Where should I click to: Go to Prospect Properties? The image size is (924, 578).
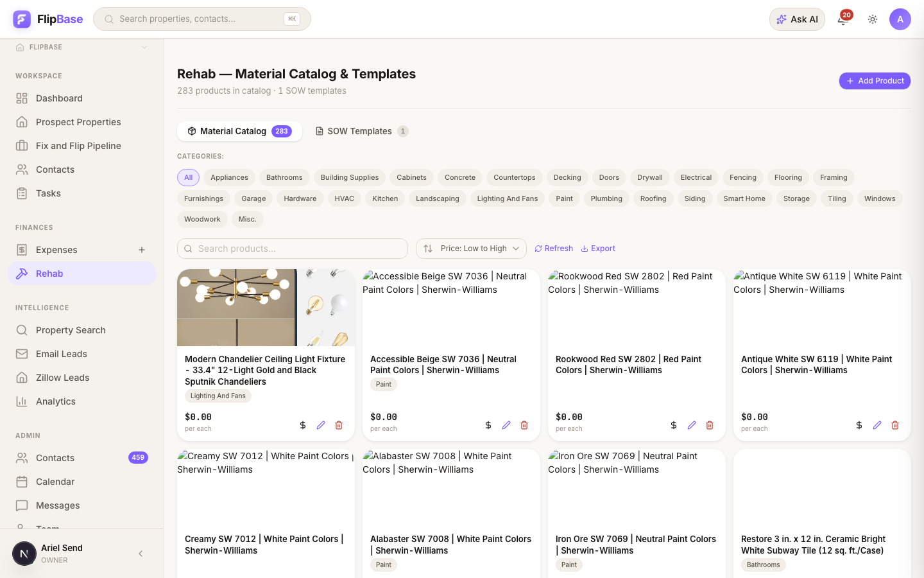tap(82, 122)
